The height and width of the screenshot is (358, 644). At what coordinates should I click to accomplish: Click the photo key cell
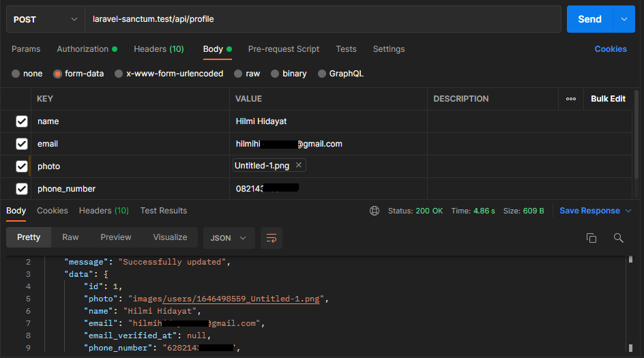point(130,166)
